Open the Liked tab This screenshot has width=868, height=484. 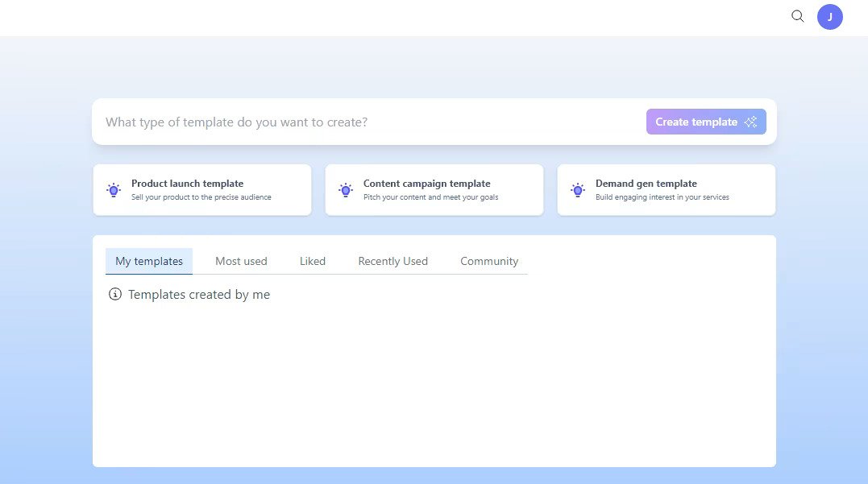pyautogui.click(x=312, y=261)
